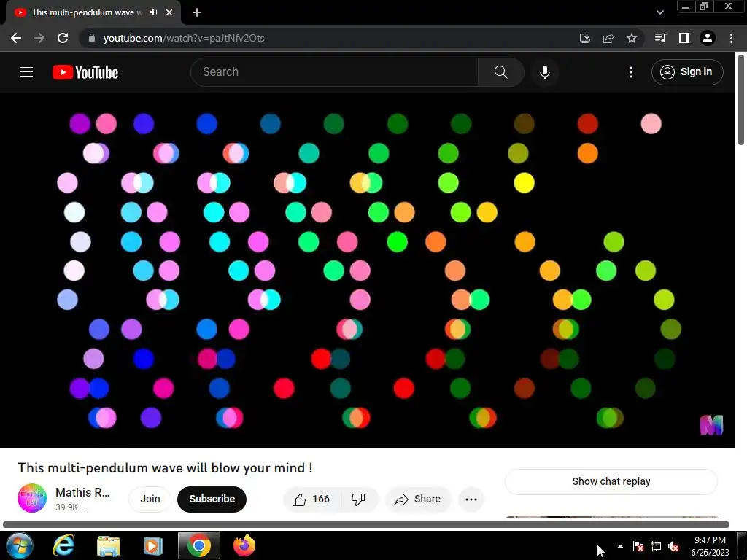Click the Join button
747x560 pixels.
(150, 499)
